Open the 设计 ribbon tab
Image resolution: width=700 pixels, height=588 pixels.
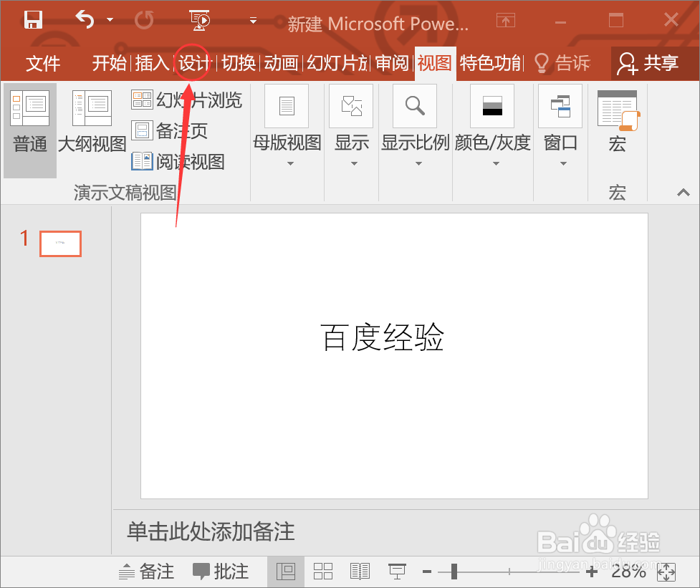(x=193, y=63)
